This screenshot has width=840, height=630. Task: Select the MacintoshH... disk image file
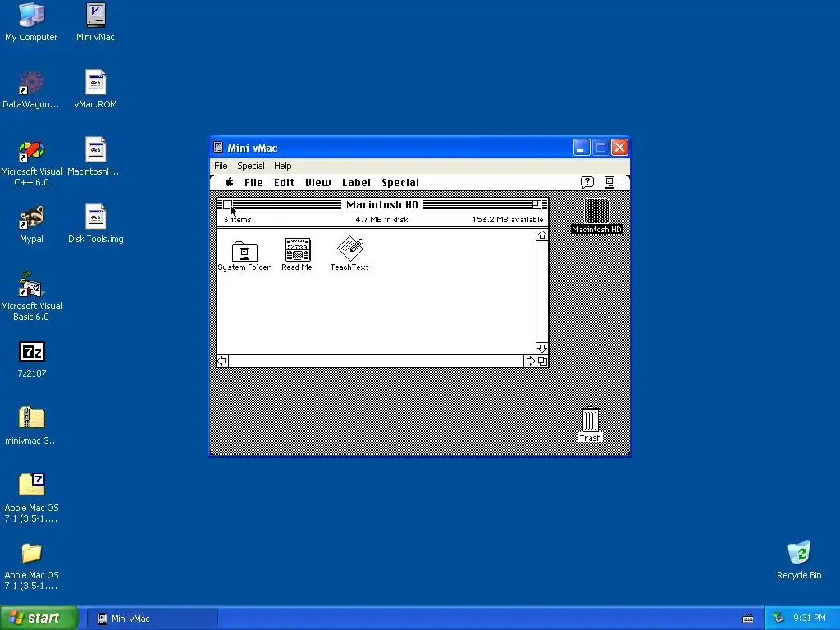pyautogui.click(x=95, y=157)
